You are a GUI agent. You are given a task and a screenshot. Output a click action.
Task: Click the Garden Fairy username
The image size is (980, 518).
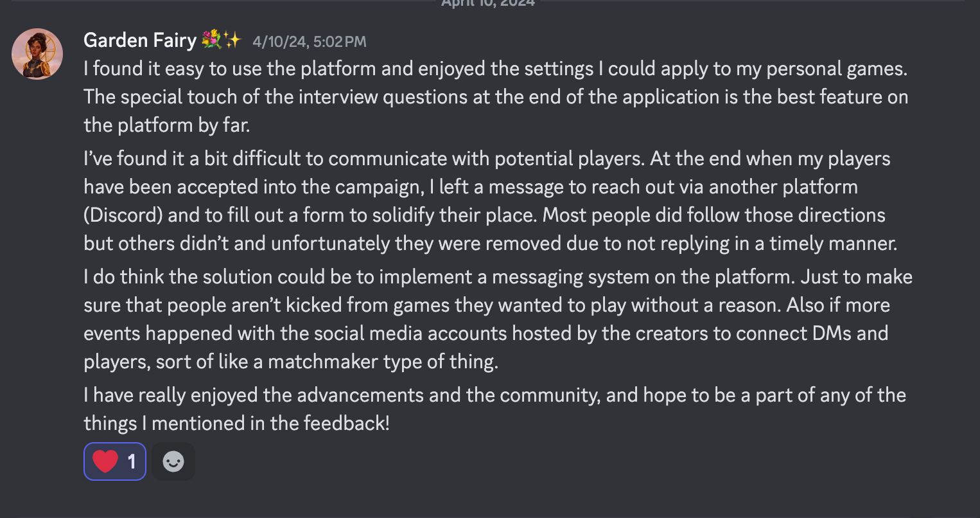coord(140,40)
